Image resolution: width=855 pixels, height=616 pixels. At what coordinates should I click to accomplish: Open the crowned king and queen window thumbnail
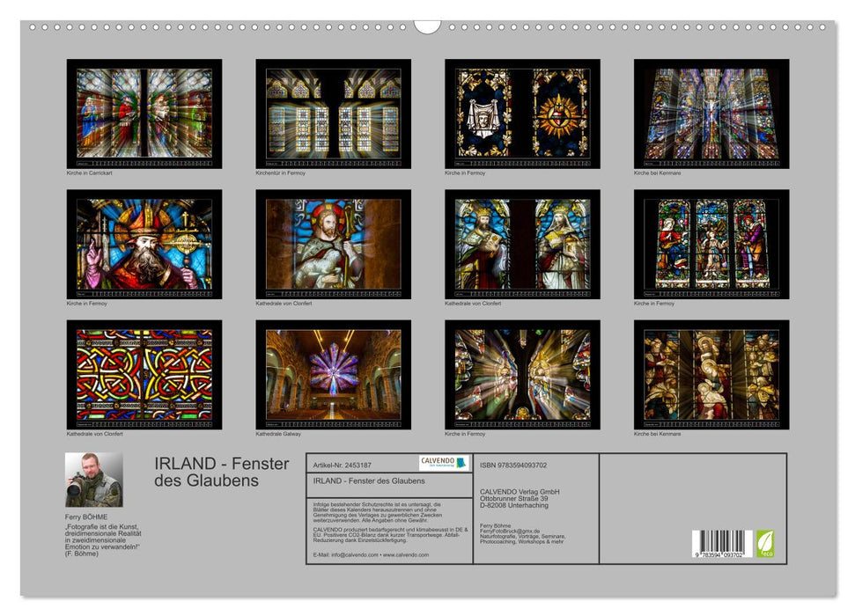coord(522,244)
